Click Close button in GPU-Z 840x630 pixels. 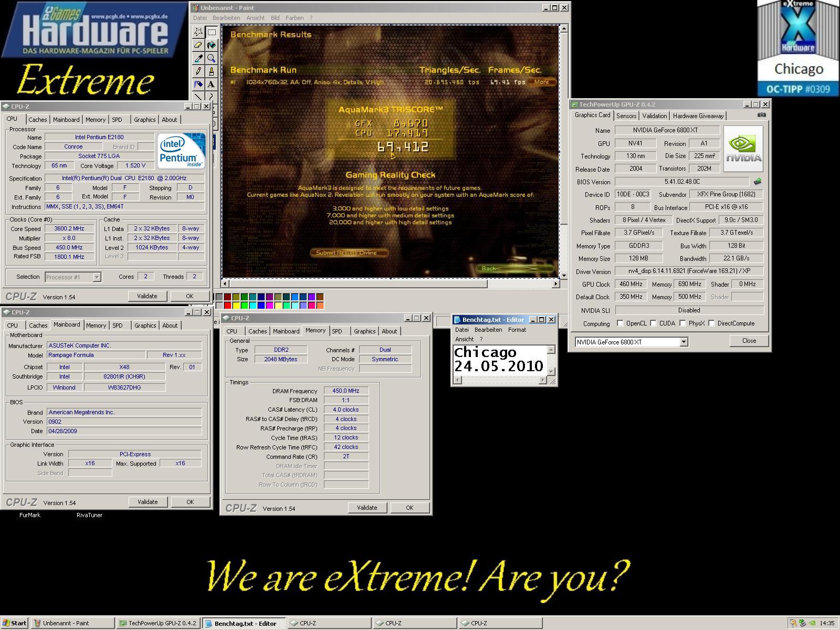click(x=749, y=341)
